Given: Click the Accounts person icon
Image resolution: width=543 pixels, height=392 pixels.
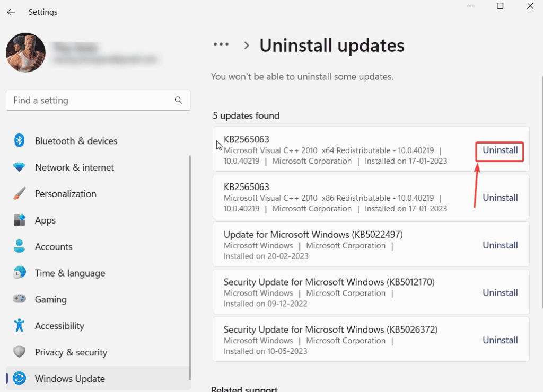Looking at the screenshot, I should coord(20,246).
